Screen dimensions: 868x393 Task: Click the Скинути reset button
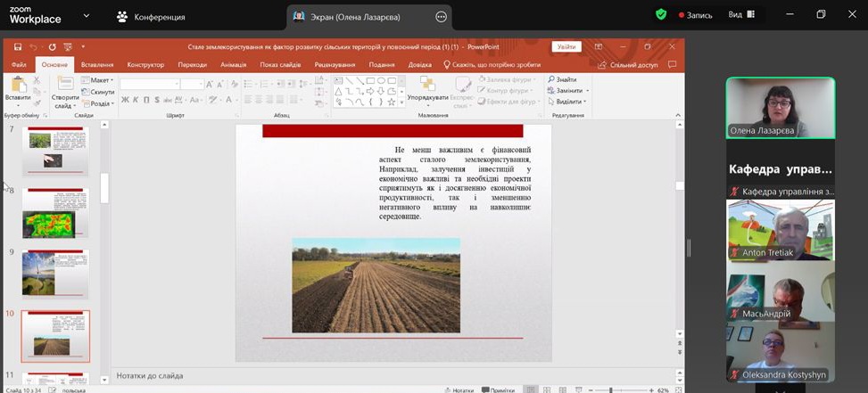tap(98, 92)
